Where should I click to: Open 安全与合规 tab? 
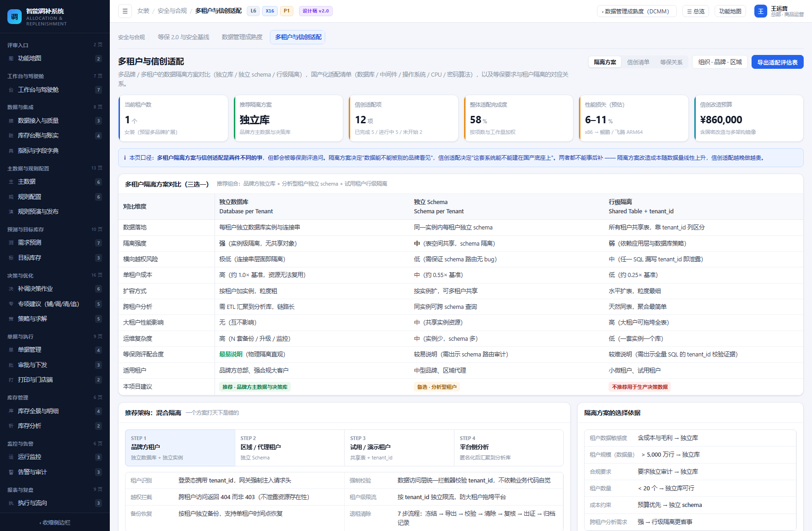pyautogui.click(x=131, y=37)
